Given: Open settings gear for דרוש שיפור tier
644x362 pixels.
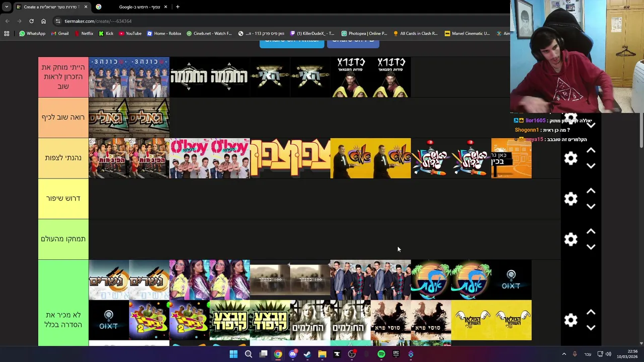Looking at the screenshot, I should pos(571,199).
